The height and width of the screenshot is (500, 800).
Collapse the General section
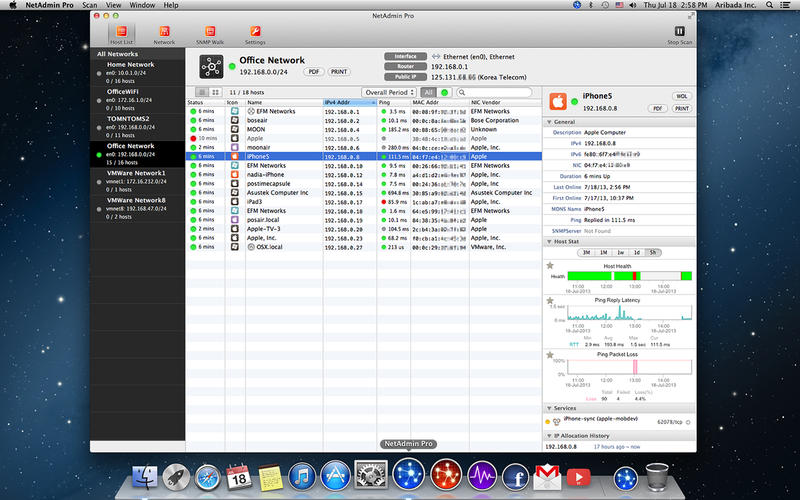point(549,122)
